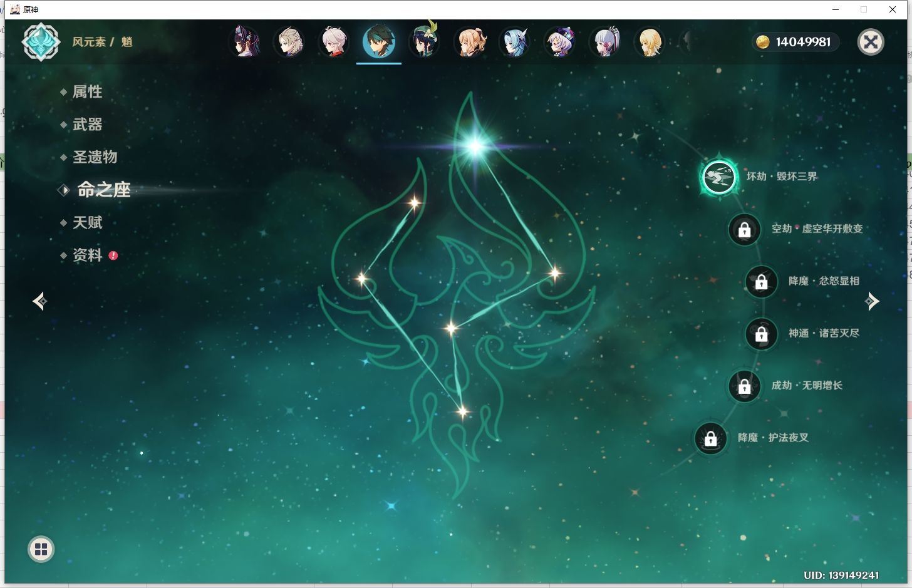Open unlocked constellation 坏劫·毁坏三界 icon
The width and height of the screenshot is (912, 588).
point(718,177)
